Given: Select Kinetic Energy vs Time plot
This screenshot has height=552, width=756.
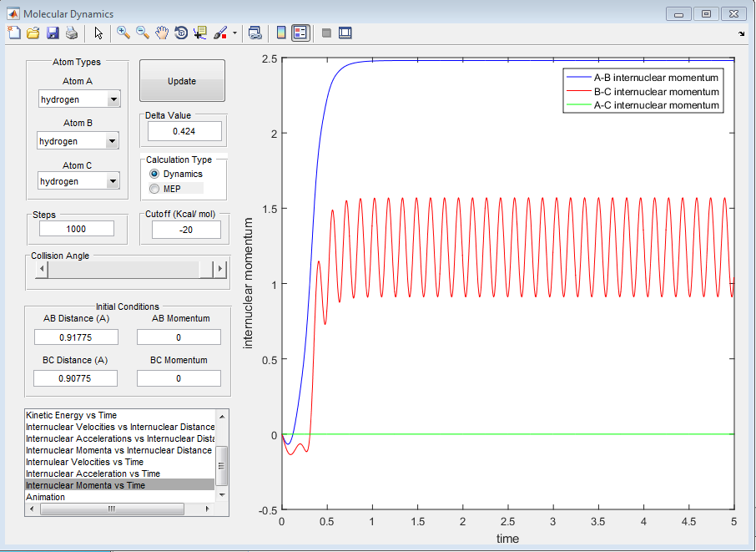Looking at the screenshot, I should [x=72, y=415].
